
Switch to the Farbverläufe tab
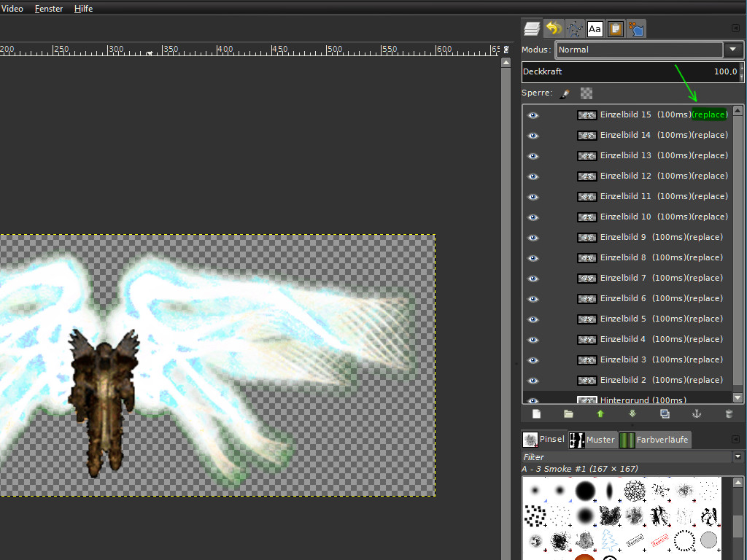click(654, 440)
